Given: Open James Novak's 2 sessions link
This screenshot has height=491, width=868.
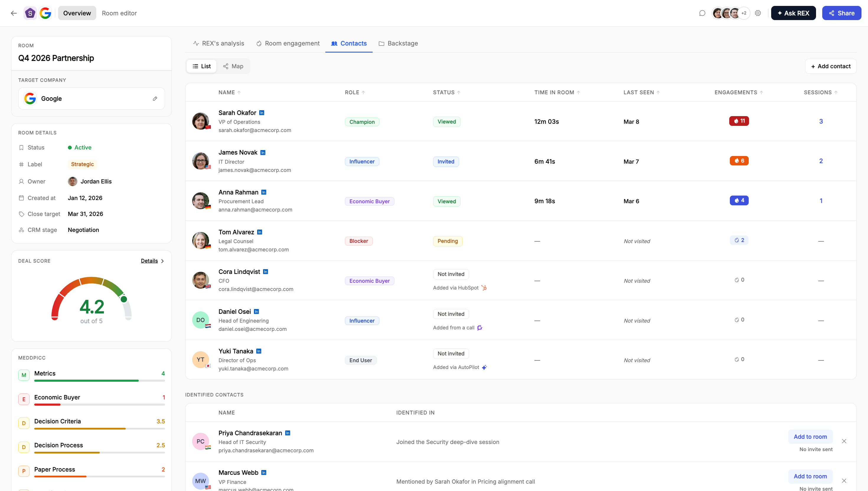Looking at the screenshot, I should (821, 161).
